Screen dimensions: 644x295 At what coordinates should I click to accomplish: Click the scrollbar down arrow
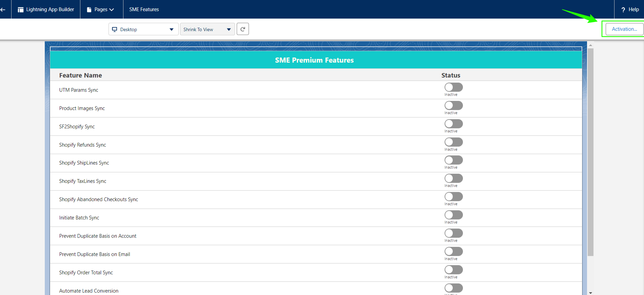pos(590,293)
